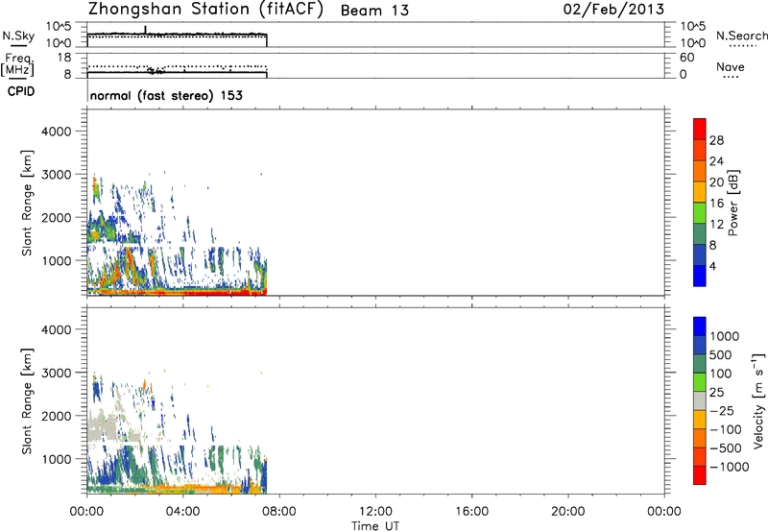Screen dimensions: 768x532
Task: Click the '16' power color bar value
Action: (716, 204)
